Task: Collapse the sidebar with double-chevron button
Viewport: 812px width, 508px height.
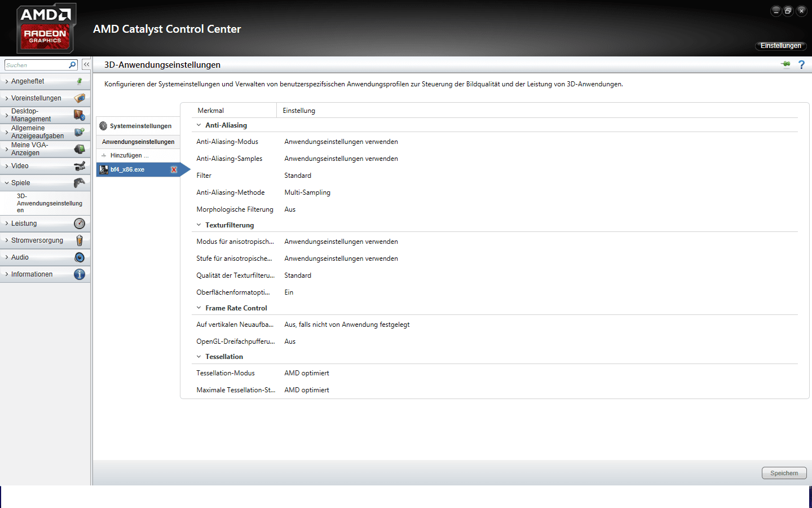Action: [86, 65]
